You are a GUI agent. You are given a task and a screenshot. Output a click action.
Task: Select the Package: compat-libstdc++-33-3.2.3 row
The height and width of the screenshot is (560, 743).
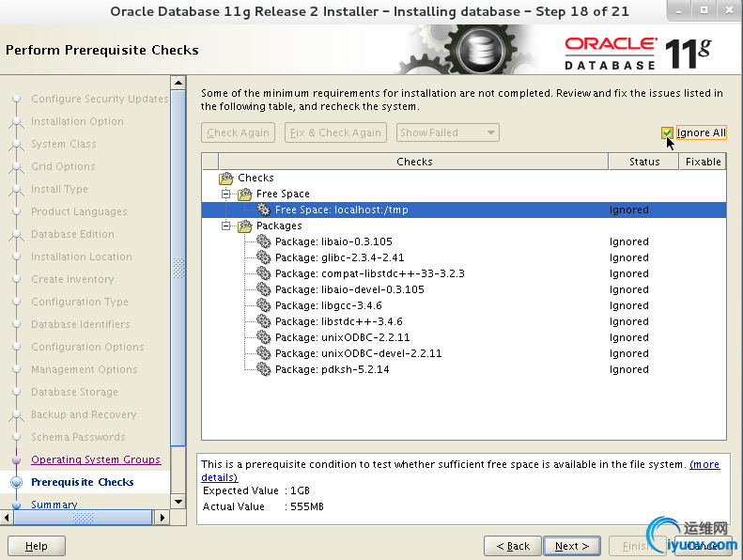tap(464, 273)
